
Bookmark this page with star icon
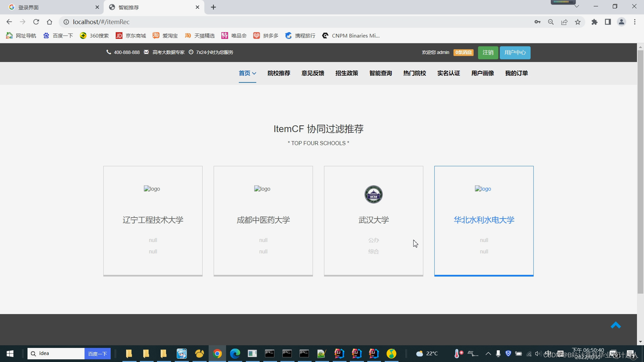(578, 22)
